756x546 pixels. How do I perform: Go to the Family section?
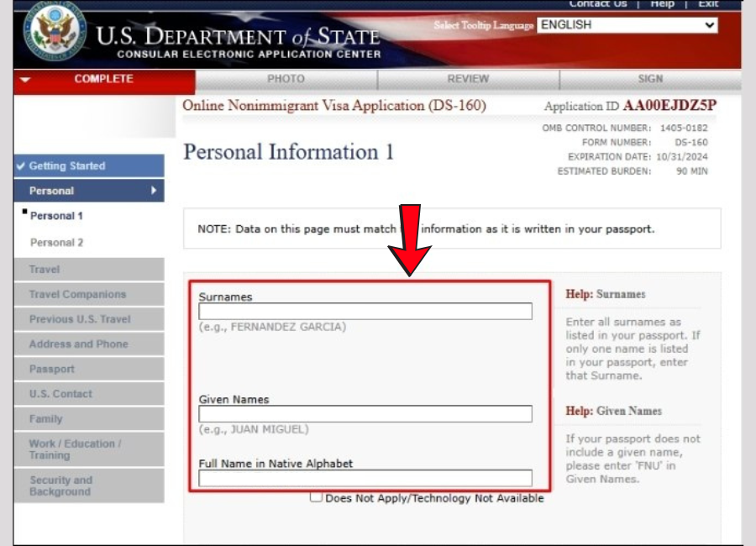(89, 418)
